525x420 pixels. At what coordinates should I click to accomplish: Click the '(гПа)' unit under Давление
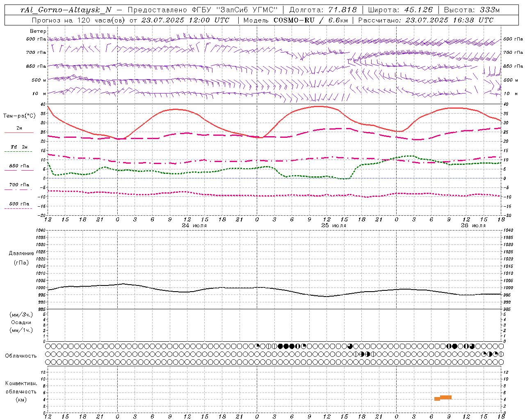(21, 262)
